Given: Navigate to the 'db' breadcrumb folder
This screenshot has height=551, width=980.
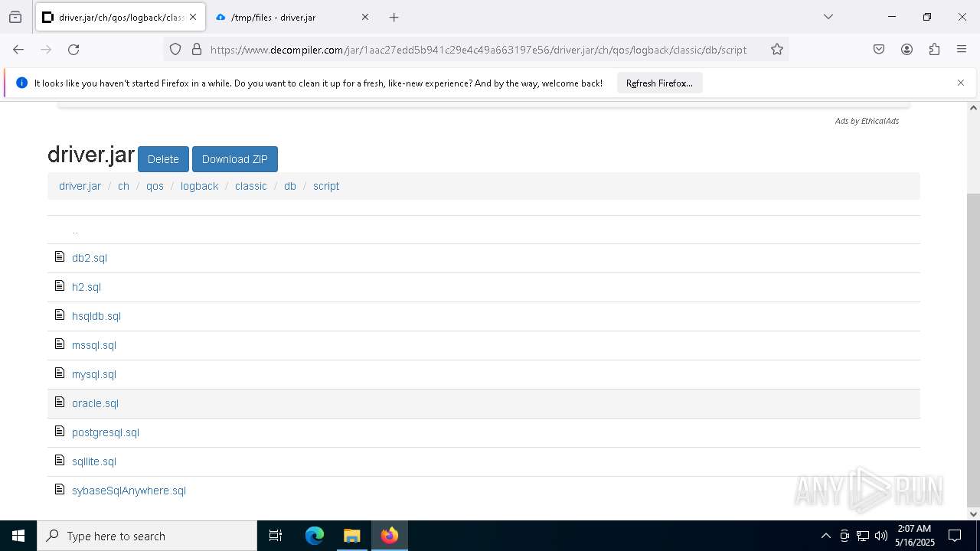Looking at the screenshot, I should pyautogui.click(x=290, y=186).
